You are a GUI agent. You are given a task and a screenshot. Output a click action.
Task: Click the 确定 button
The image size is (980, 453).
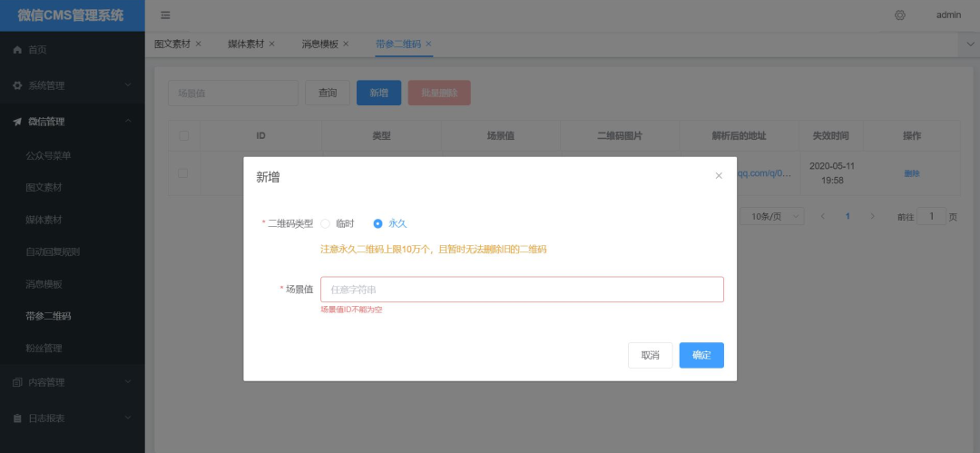coord(701,355)
